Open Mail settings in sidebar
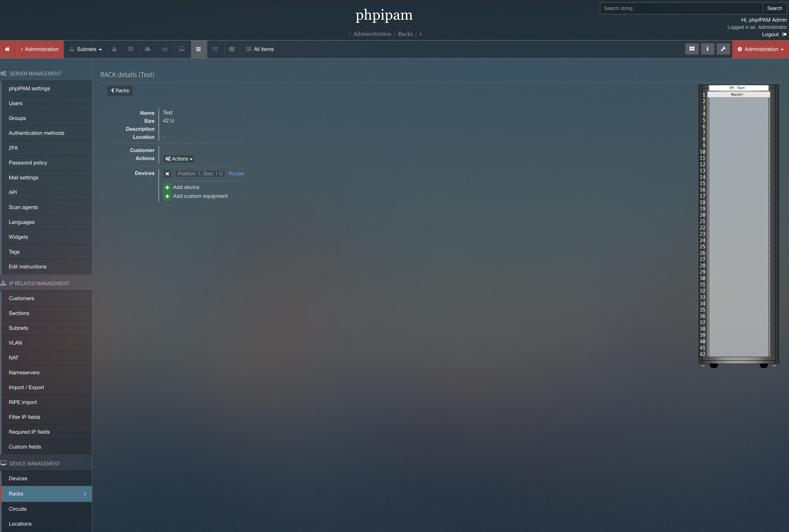Screen dimensions: 789x532 (x=47, y=178)
